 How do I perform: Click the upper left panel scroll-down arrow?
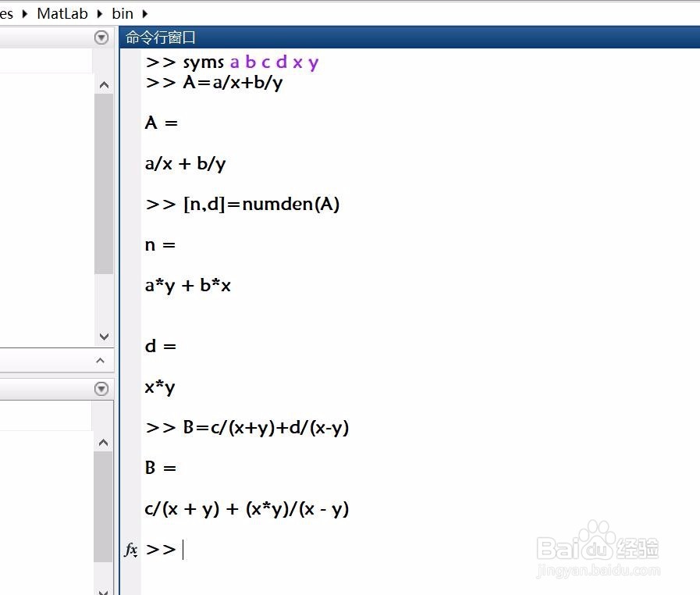pos(104,337)
